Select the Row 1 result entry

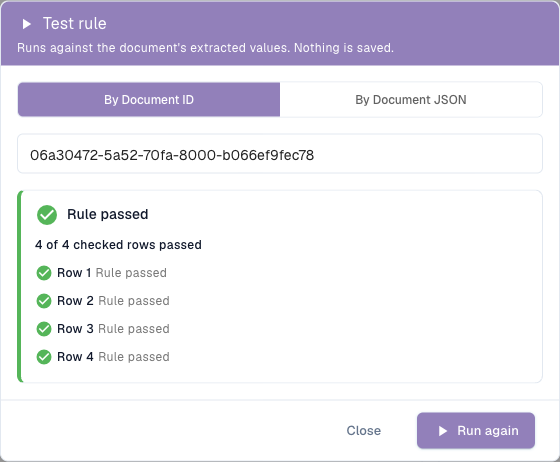click(101, 273)
